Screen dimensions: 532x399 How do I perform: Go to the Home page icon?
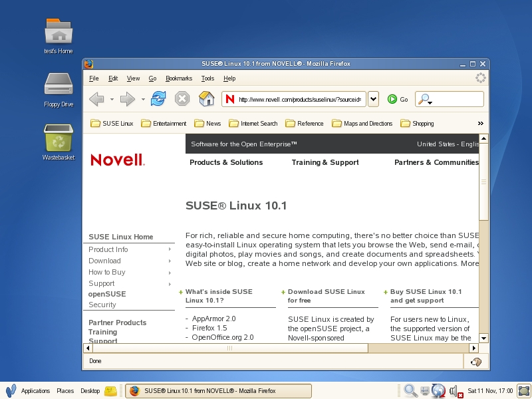click(207, 99)
